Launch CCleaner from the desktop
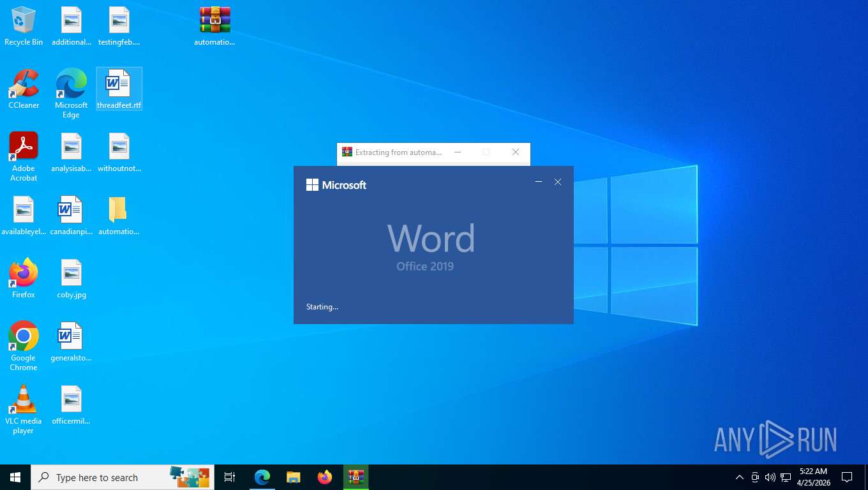This screenshot has width=868, height=490. [24, 89]
